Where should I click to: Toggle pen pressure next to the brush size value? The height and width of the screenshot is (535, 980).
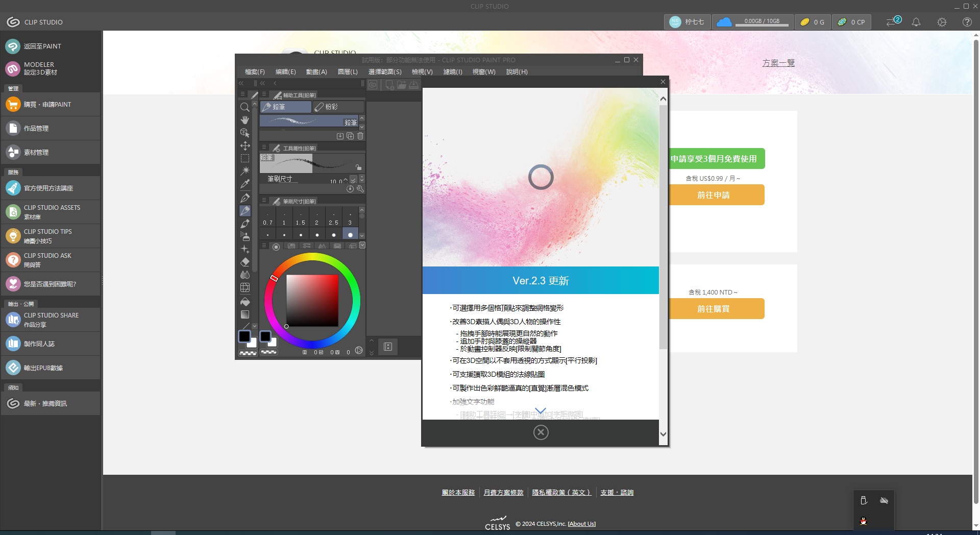pos(353,180)
